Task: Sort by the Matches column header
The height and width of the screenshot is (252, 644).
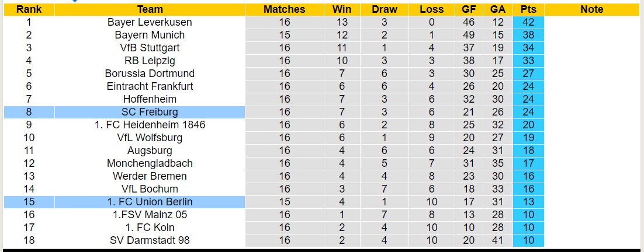Action: click(284, 9)
